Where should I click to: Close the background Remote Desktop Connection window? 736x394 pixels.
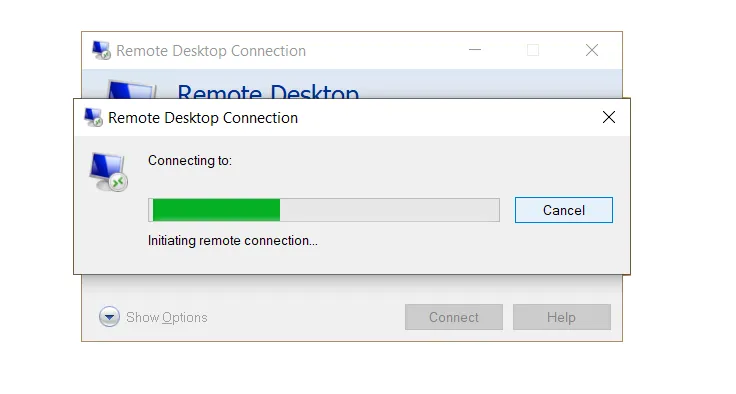pos(592,50)
